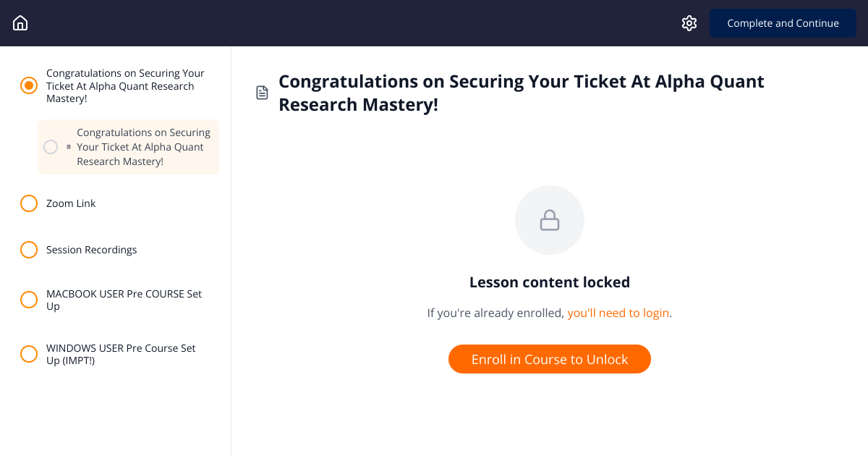The image size is (868, 456).
Task: Open the 'you'll need to login' link
Action: (618, 313)
